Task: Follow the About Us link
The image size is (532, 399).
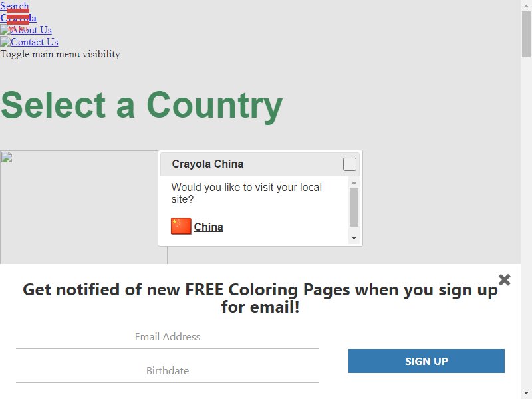Action: (31, 30)
